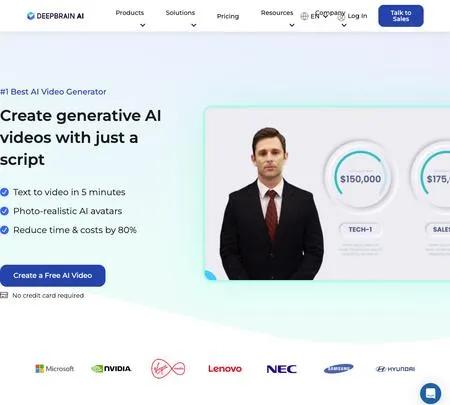Click the Samsung logo
Image resolution: width=450 pixels, height=405 pixels.
[338, 369]
